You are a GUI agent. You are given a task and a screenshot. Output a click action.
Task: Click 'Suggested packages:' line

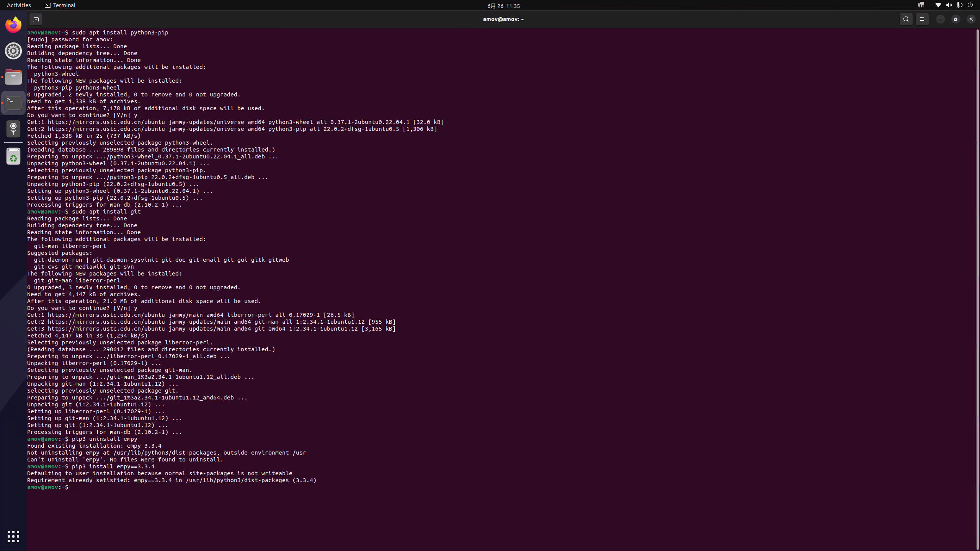click(x=60, y=253)
